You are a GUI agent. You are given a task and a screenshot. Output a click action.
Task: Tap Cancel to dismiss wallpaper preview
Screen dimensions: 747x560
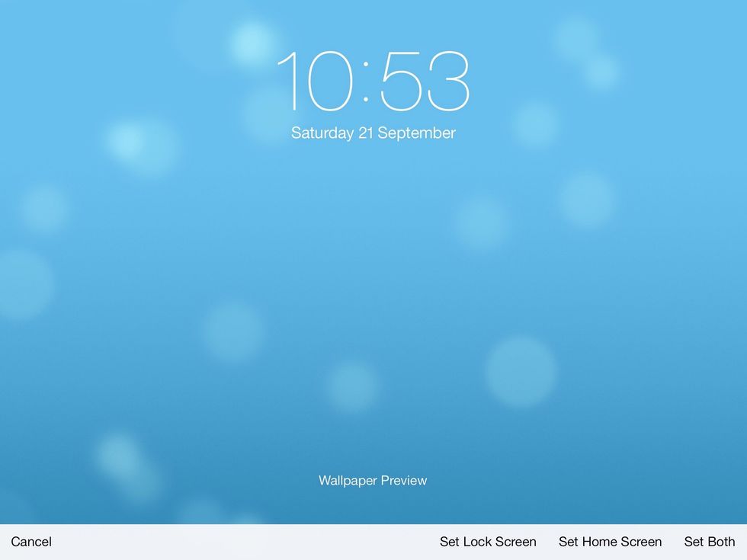(x=31, y=542)
